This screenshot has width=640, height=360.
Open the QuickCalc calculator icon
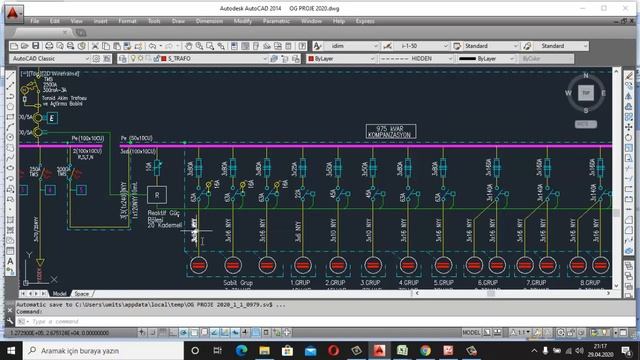pyautogui.click(x=289, y=46)
